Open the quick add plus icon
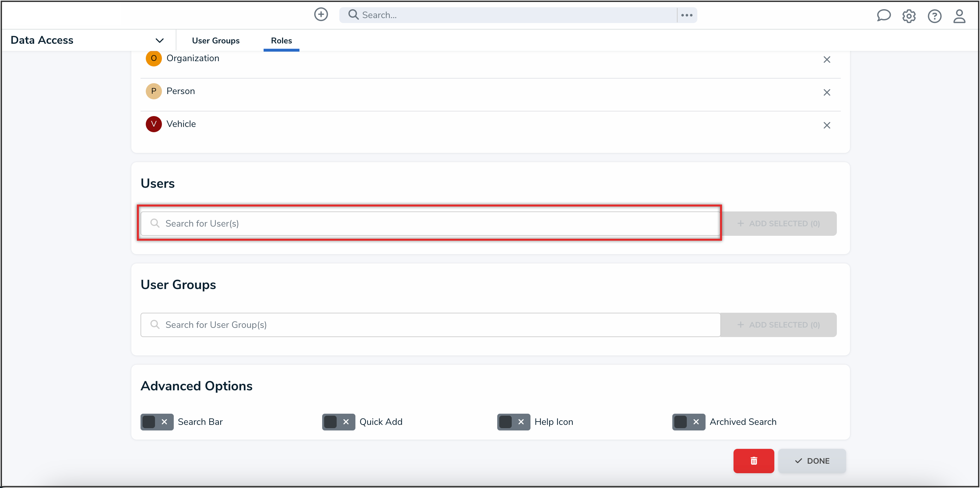Screen dimensions: 980x488 pos(321,14)
